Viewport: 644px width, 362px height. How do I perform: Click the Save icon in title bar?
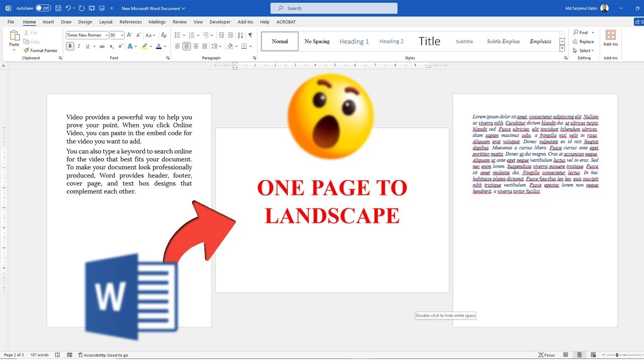pos(58,9)
